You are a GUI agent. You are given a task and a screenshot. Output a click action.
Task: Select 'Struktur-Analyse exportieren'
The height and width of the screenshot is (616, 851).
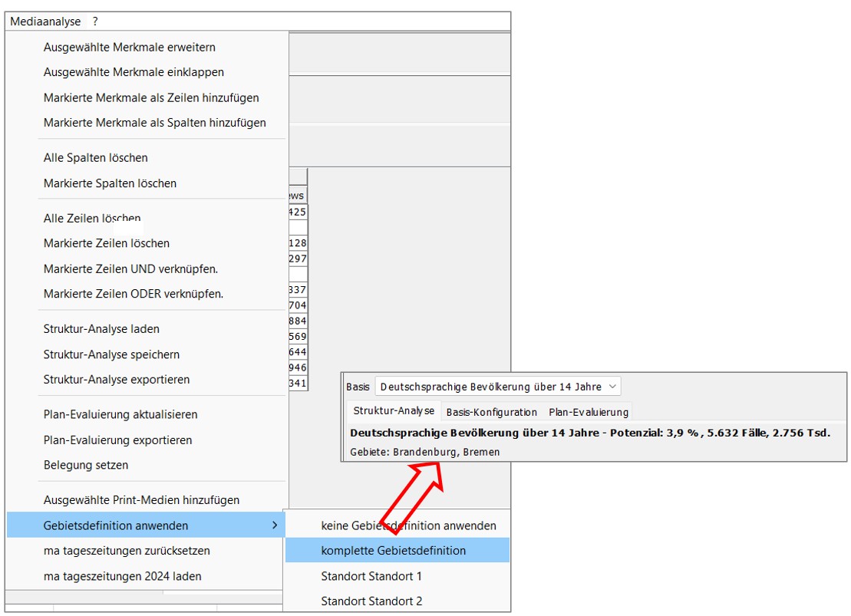click(x=116, y=379)
